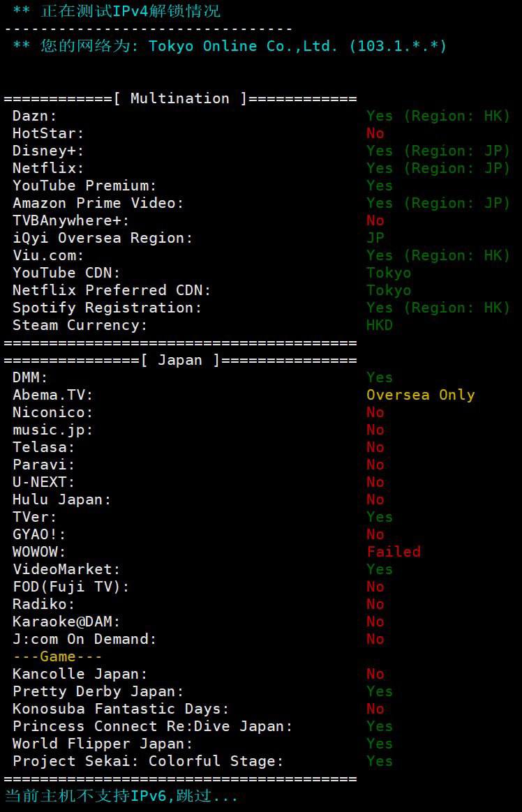Click the Multination section header
This screenshot has height=812, width=522.
click(x=180, y=98)
